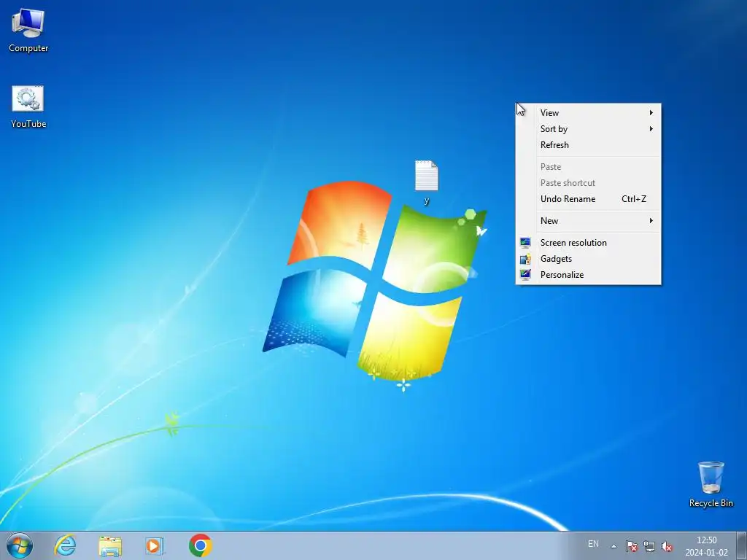Open Windows Explorer from taskbar

click(x=110, y=545)
